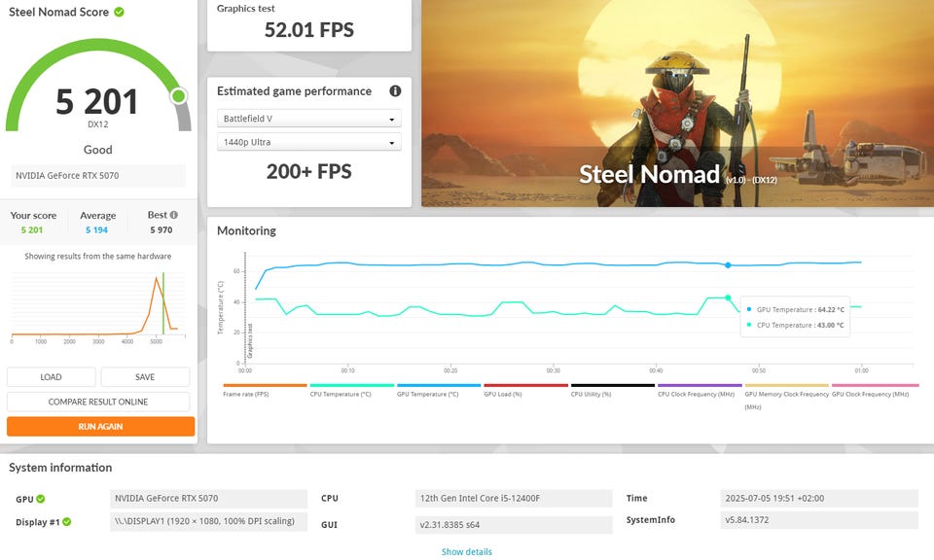The image size is (934, 560).
Task: Click the LOAD button
Action: pyautogui.click(x=51, y=377)
